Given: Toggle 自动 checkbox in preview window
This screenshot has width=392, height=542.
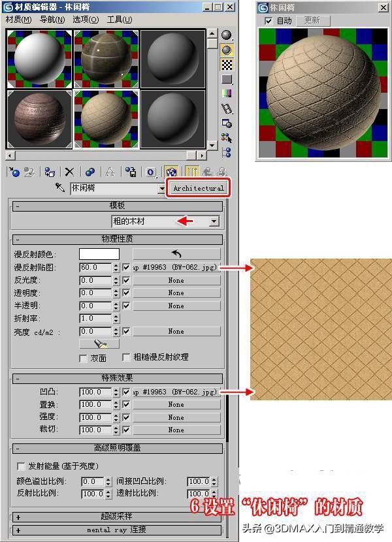Looking at the screenshot, I should click(x=268, y=21).
